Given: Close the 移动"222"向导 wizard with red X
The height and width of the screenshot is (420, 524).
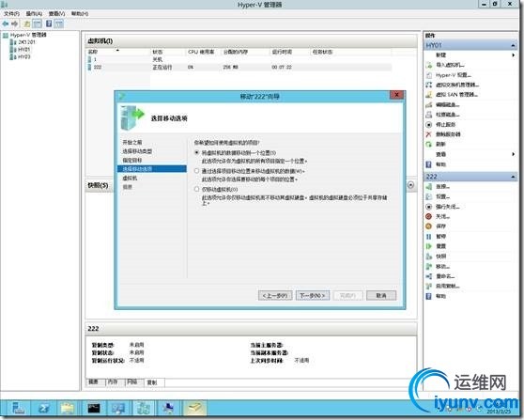Looking at the screenshot, I should [396, 95].
